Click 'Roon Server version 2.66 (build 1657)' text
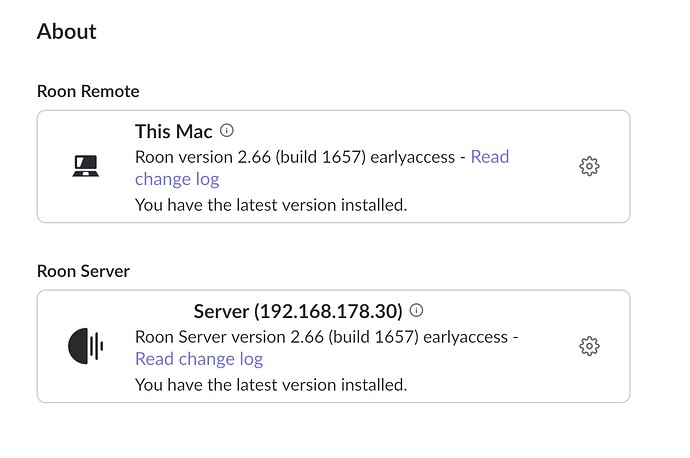Image resolution: width=690 pixels, height=458 pixels. (277, 337)
